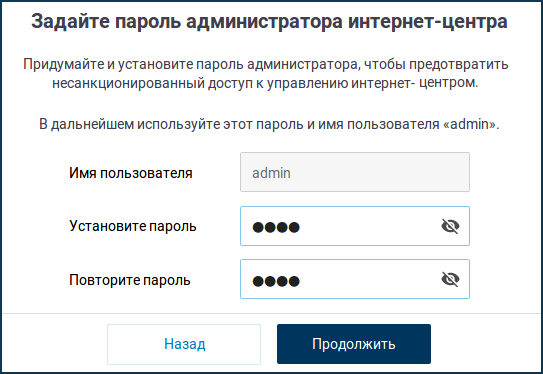This screenshot has height=374, width=543.
Task: Click the quoted «admin» word in the hint
Action: (x=471, y=124)
